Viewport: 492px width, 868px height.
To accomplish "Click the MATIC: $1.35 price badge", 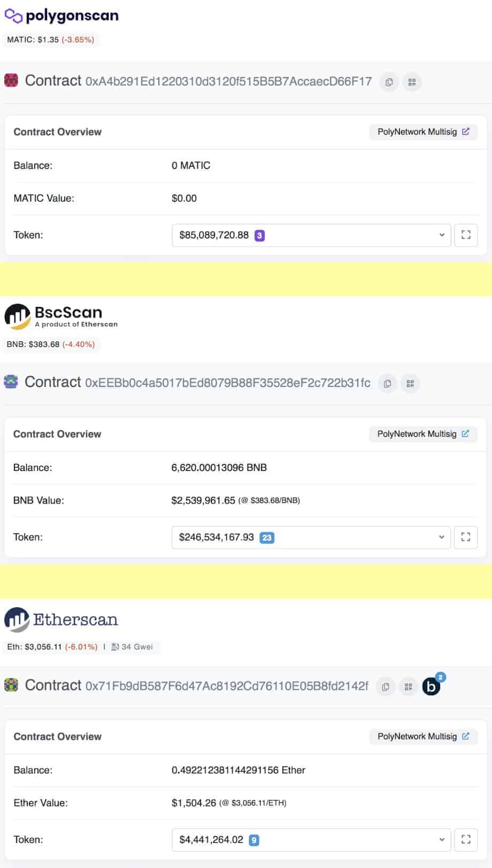I will 51,40.
